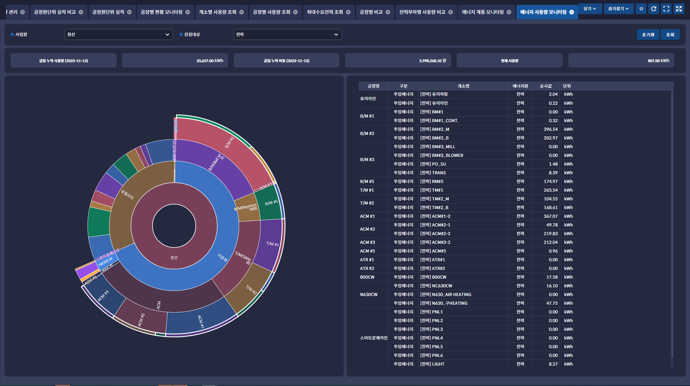Click the 초기화 reset button

[x=648, y=35]
